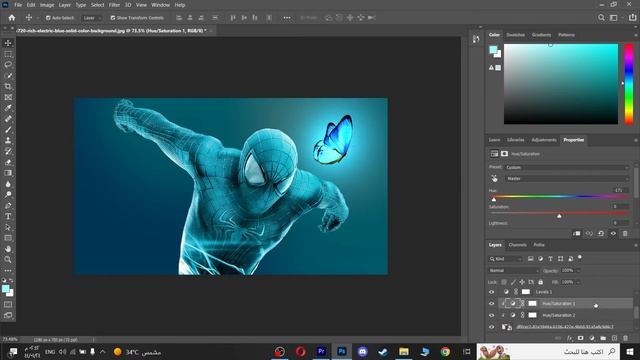
Task: Open the Filter menu
Action: (114, 5)
